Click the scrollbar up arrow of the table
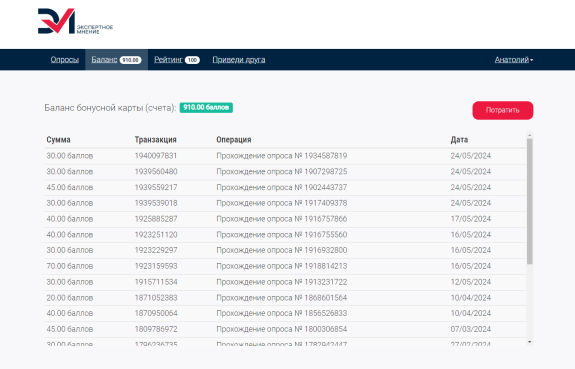The width and height of the screenshot is (575, 369). pos(530,135)
